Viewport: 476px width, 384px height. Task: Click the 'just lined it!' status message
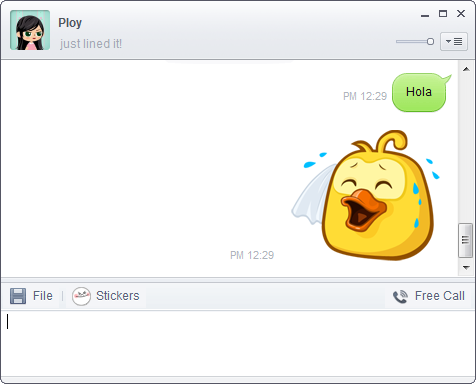(91, 44)
